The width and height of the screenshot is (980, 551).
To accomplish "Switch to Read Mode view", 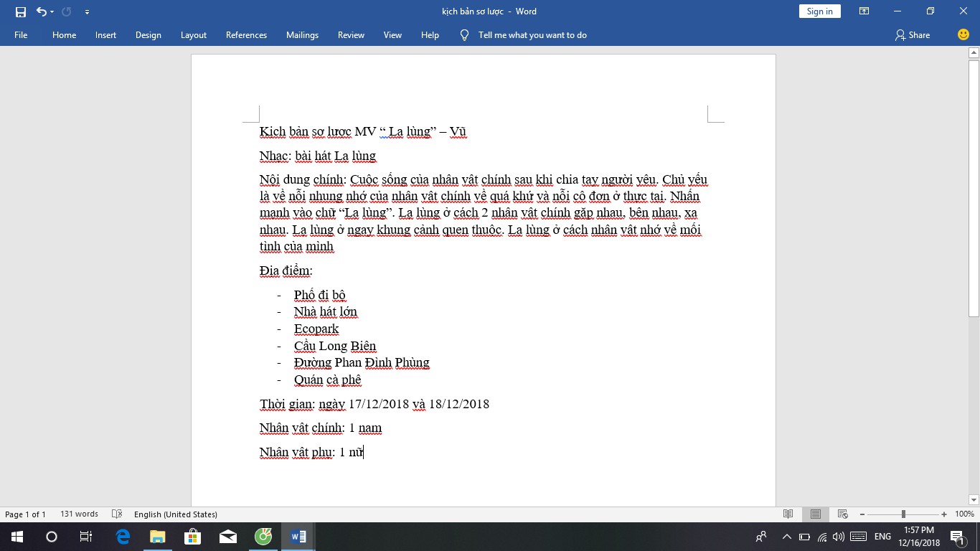I will pyautogui.click(x=788, y=514).
